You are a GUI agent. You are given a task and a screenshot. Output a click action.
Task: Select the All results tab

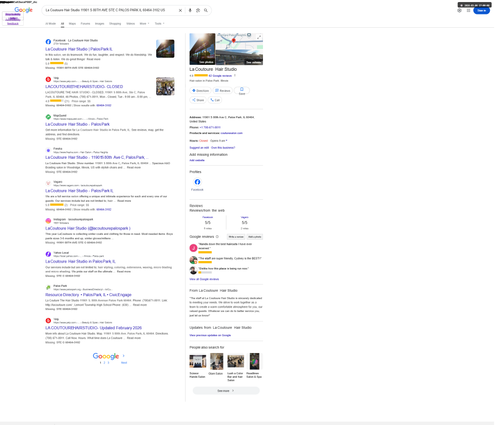point(62,24)
